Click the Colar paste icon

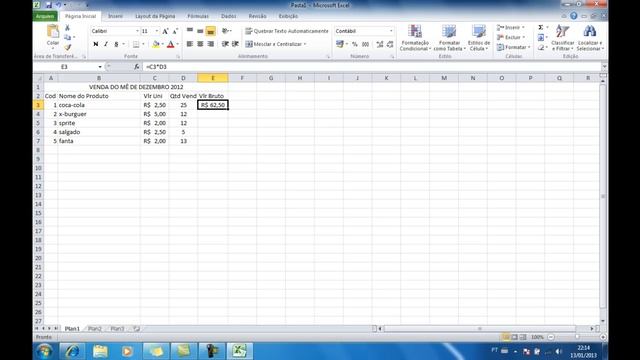tap(53, 32)
